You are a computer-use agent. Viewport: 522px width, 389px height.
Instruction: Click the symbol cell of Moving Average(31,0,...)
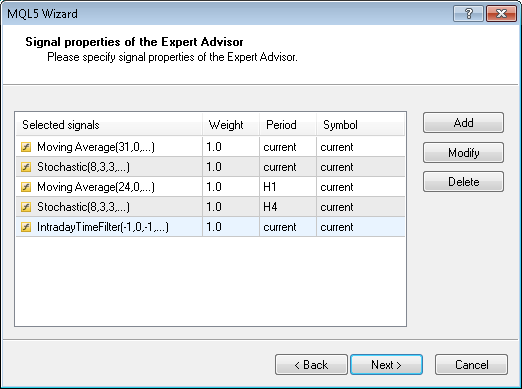(x=361, y=147)
